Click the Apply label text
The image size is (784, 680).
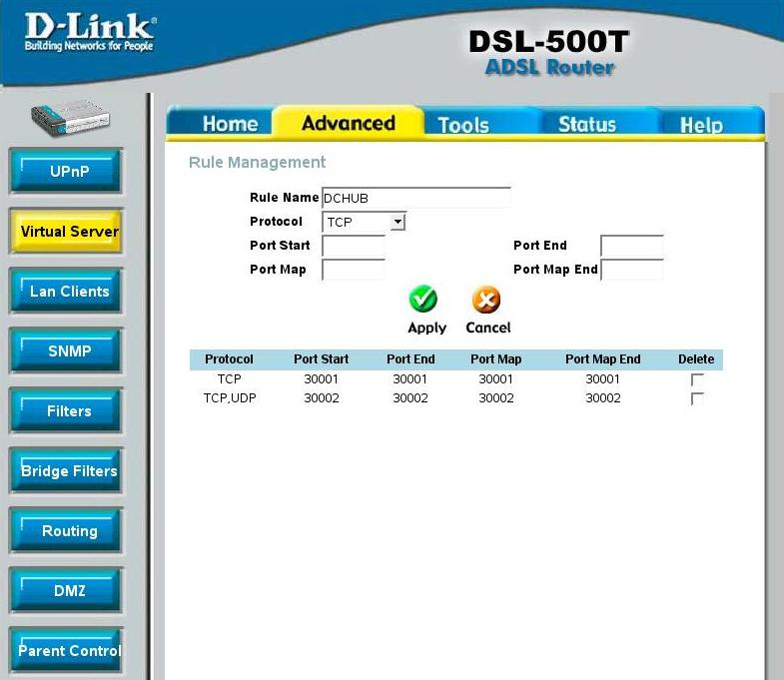point(427,328)
